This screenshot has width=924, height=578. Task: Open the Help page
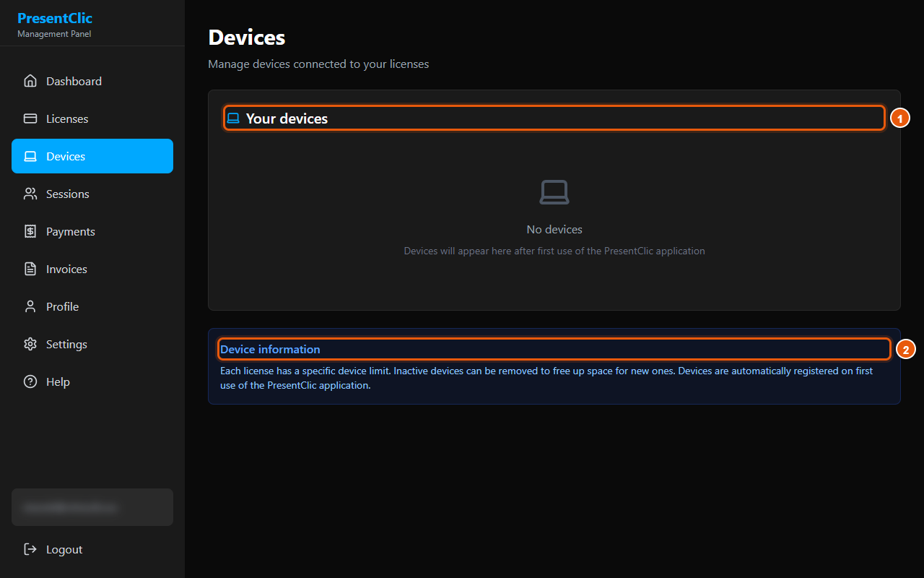[x=92, y=381]
